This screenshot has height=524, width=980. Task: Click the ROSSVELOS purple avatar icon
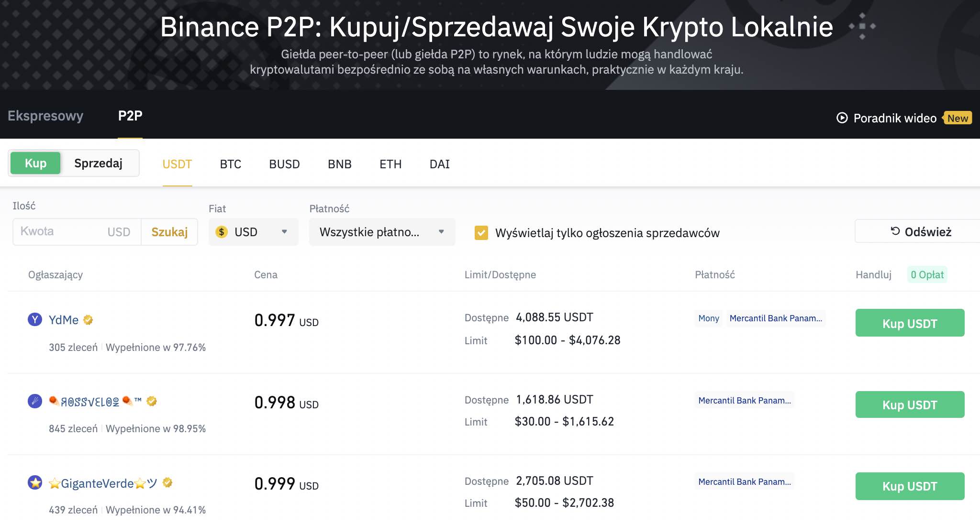pos(35,401)
